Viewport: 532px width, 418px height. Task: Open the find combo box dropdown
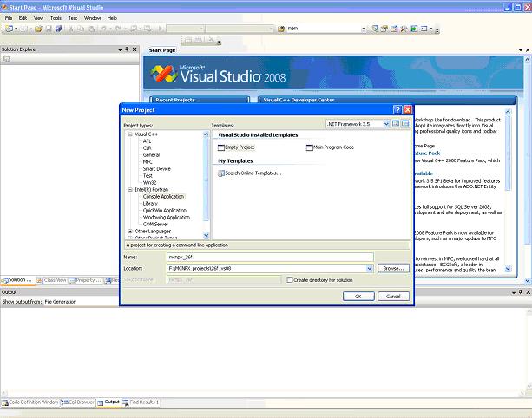click(364, 29)
